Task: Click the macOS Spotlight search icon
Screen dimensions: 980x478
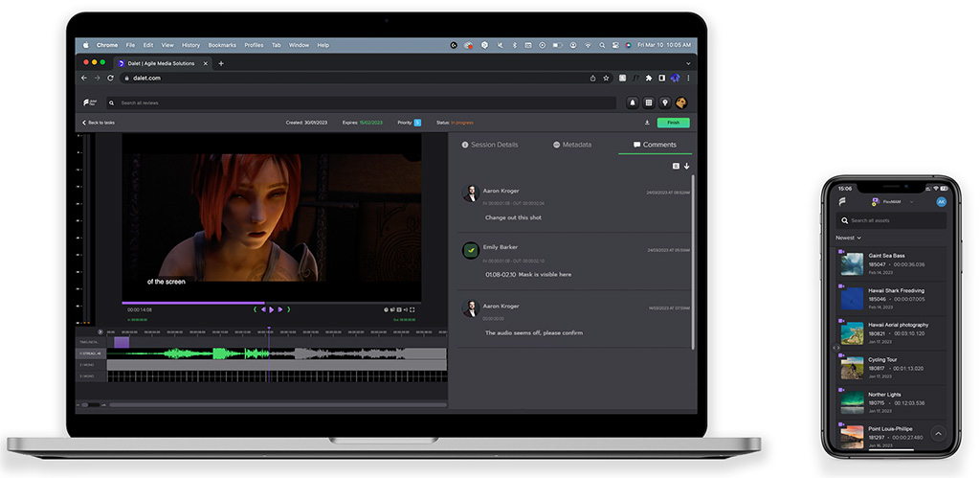Action: 602,45
